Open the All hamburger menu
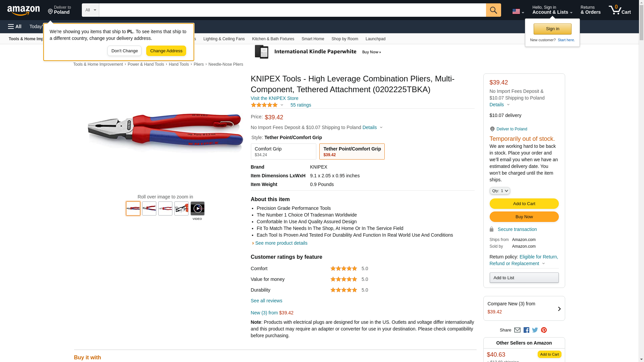 (x=15, y=26)
